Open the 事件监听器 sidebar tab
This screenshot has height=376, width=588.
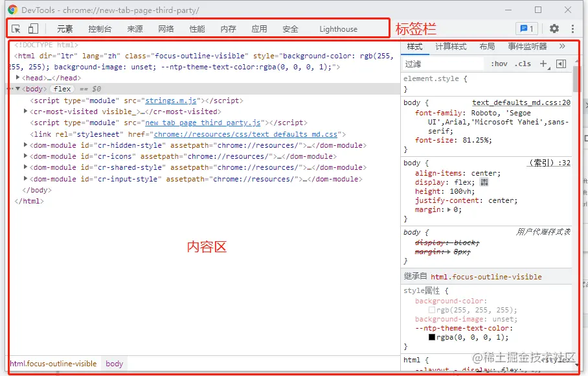pyautogui.click(x=527, y=47)
